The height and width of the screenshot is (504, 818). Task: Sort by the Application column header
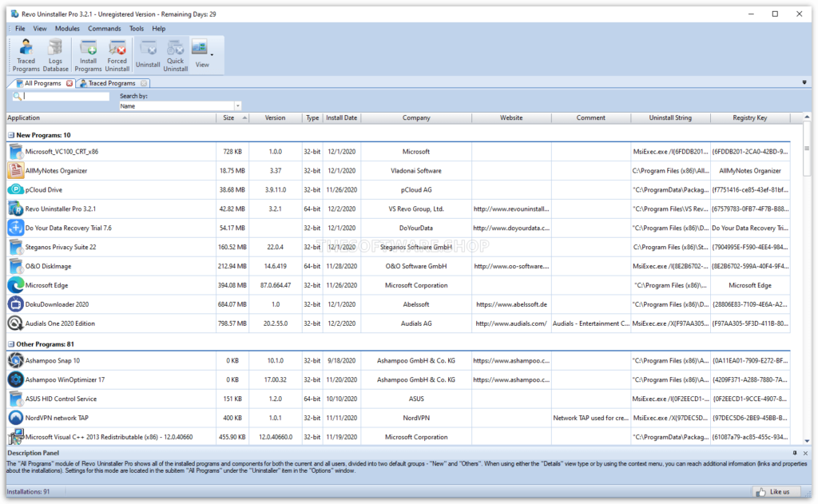click(x=111, y=118)
